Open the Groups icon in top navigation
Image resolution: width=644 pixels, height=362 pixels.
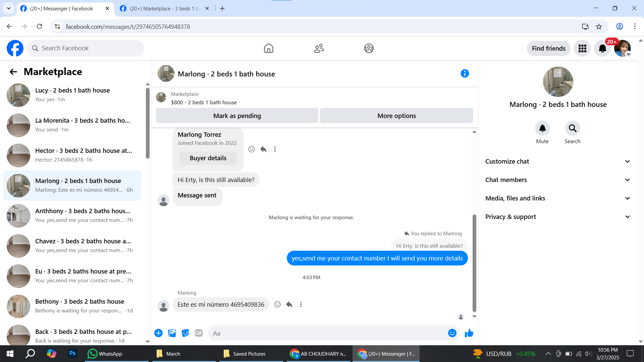coord(369,48)
